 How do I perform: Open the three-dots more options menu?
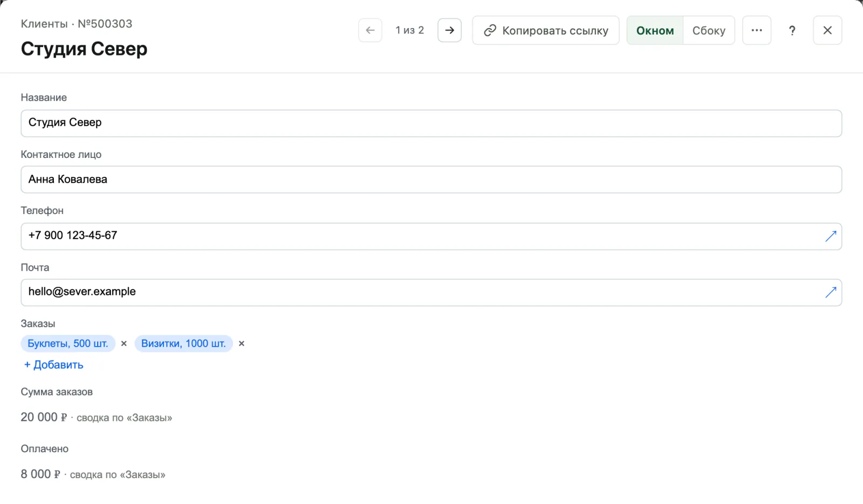757,30
